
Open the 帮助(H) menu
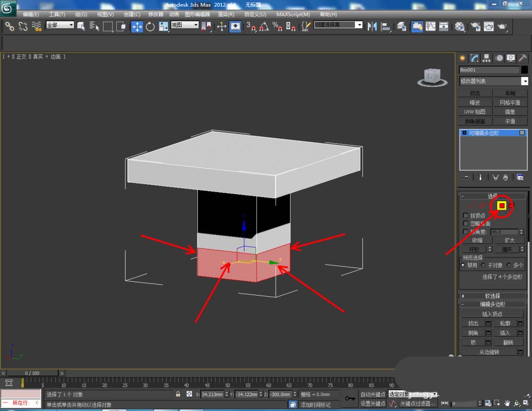328,14
